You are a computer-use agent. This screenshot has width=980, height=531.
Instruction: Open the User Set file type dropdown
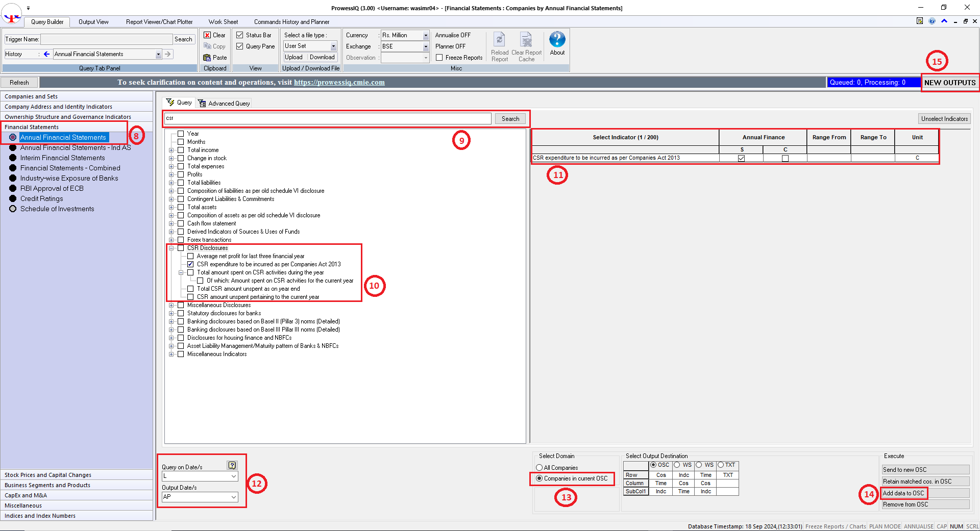[x=334, y=46]
